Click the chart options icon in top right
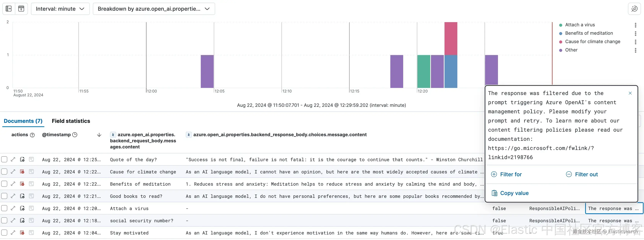The width and height of the screenshot is (644, 240). pos(634,9)
